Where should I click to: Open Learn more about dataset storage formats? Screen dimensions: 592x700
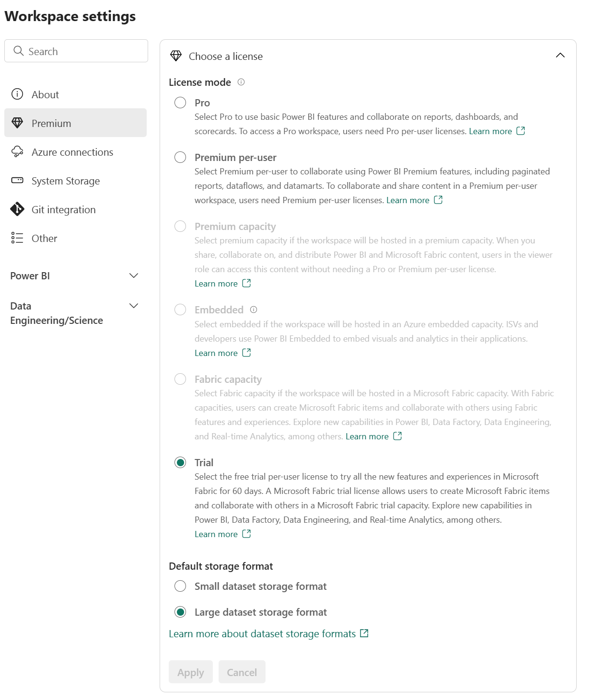(x=262, y=633)
